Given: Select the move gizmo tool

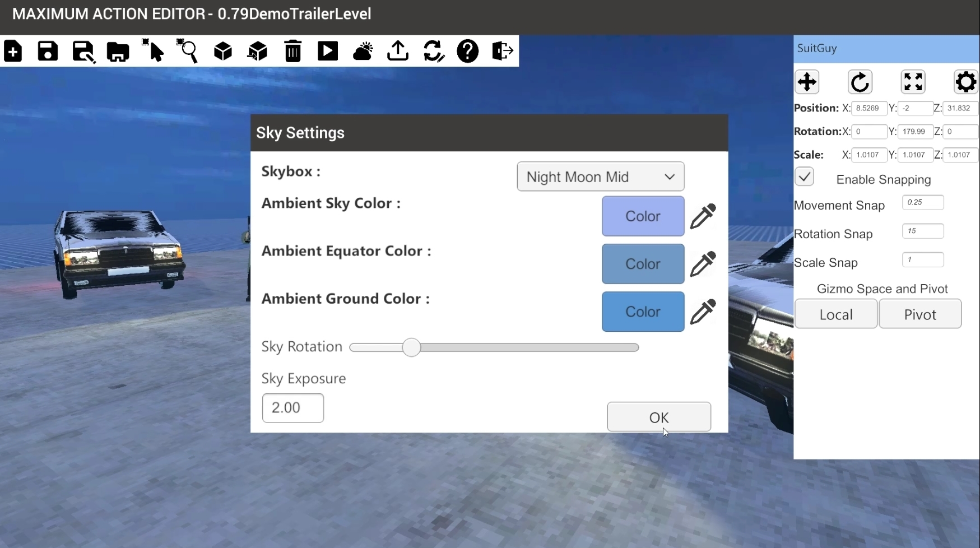Looking at the screenshot, I should coord(807,82).
